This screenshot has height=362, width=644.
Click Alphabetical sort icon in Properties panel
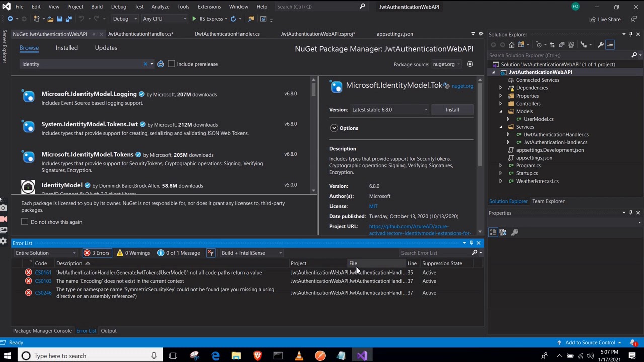[x=503, y=232]
